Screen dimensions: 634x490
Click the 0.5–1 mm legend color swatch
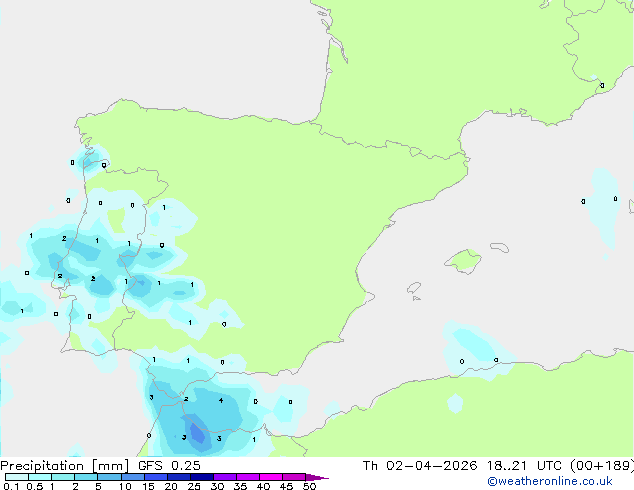point(40,477)
